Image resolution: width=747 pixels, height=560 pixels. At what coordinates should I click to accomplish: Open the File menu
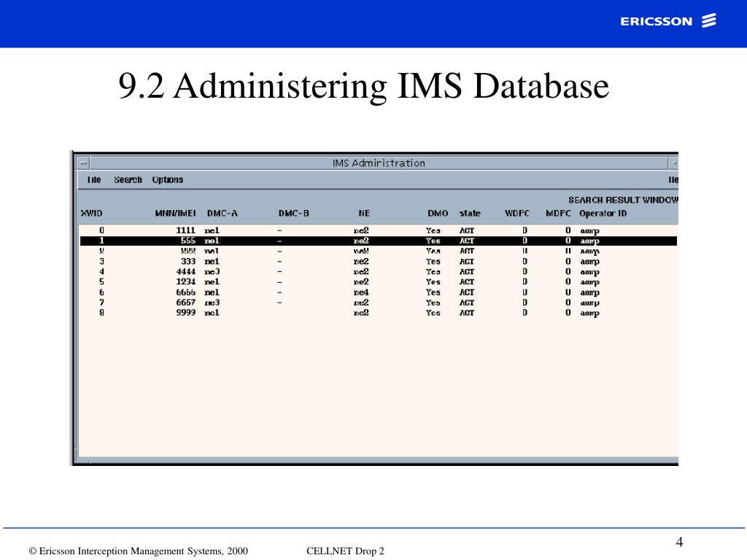(94, 179)
